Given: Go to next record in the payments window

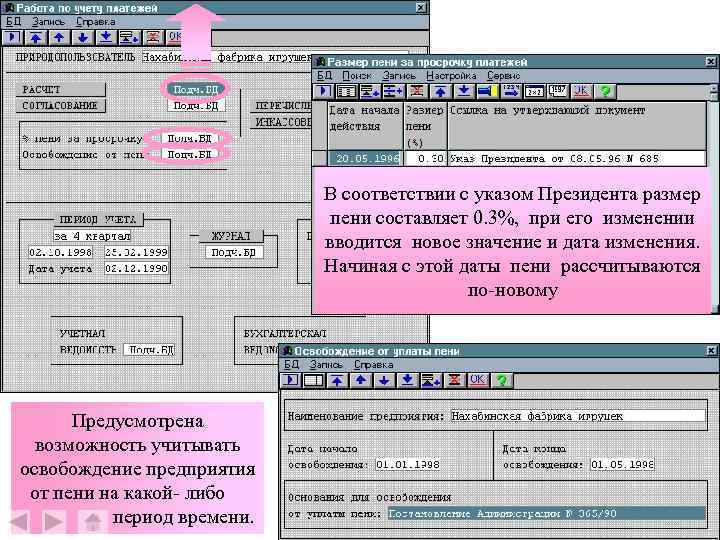Looking at the screenshot, I should tap(83, 38).
